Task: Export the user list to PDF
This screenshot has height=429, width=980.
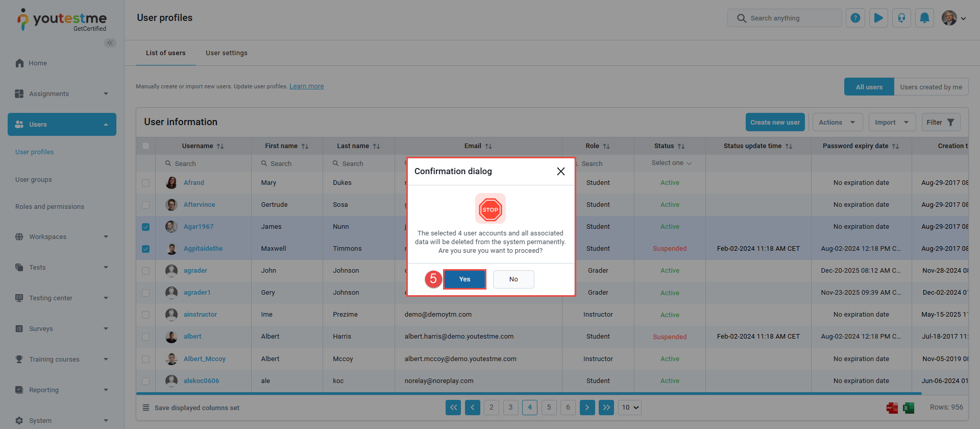Action: [x=892, y=408]
